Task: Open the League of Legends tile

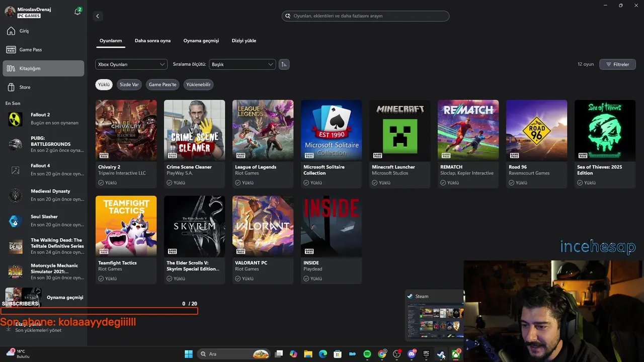Action: pos(263,144)
